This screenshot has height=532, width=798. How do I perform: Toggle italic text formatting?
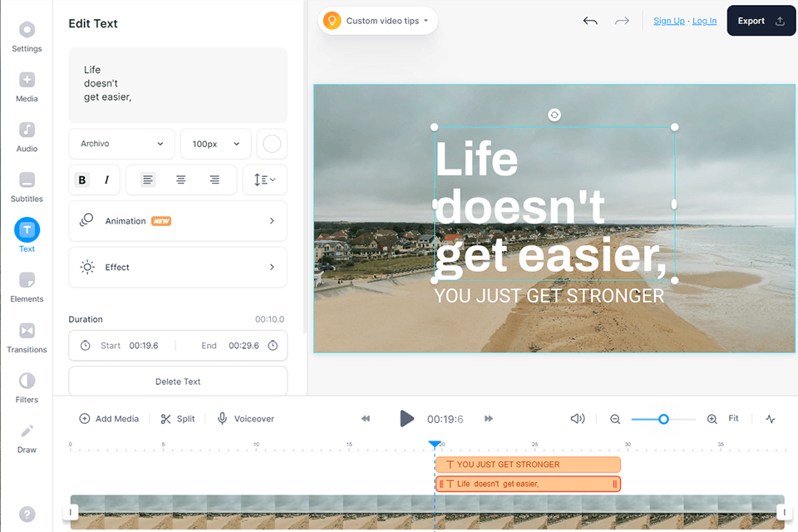tap(106, 180)
